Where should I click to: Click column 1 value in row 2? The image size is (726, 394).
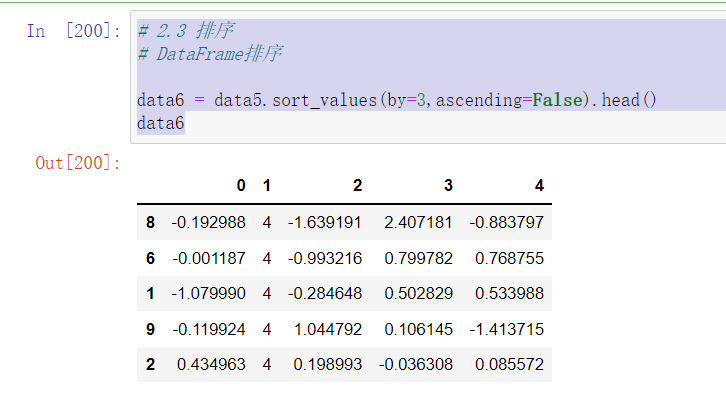(x=267, y=364)
